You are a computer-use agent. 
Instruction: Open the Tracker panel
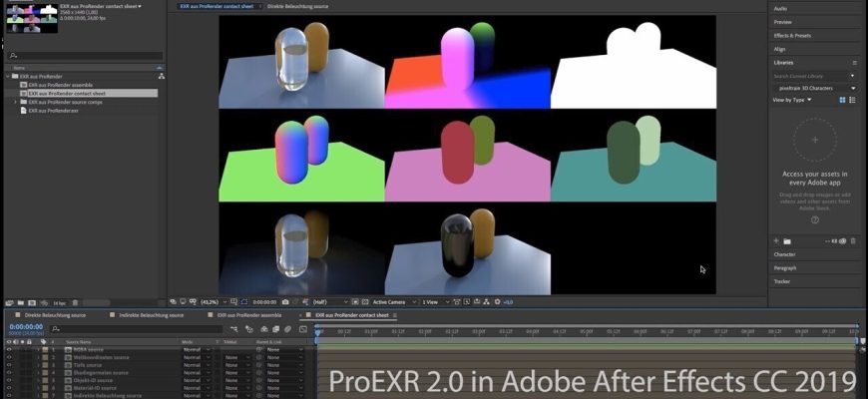pyautogui.click(x=781, y=281)
